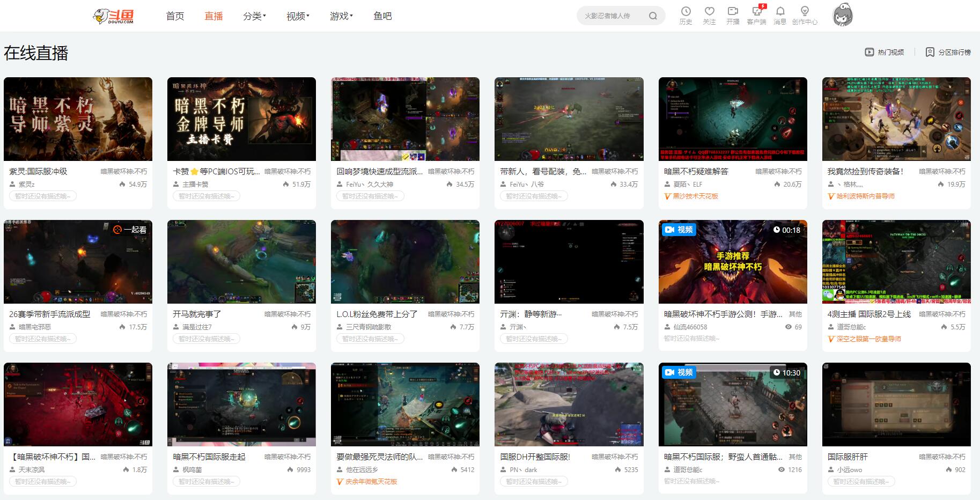Screen dimensions: 980x500
Task: Expand the 分类 category dropdown
Action: 255,16
